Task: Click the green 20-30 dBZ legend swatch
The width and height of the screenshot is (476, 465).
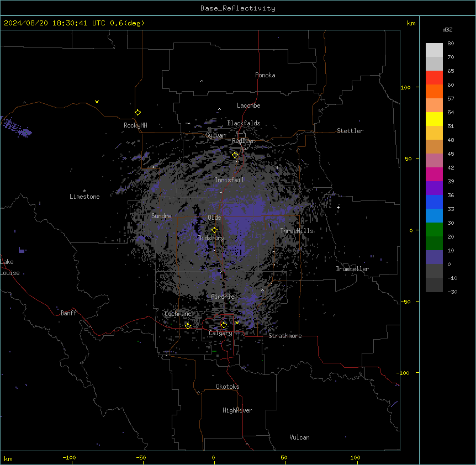Action: coord(434,230)
